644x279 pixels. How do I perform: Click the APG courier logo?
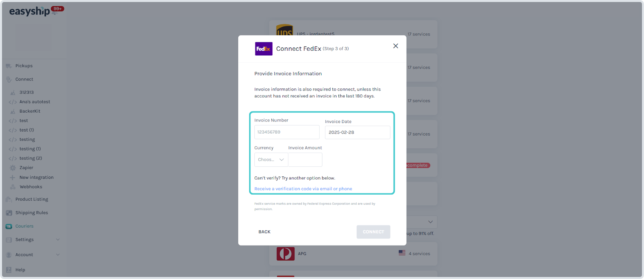285,254
